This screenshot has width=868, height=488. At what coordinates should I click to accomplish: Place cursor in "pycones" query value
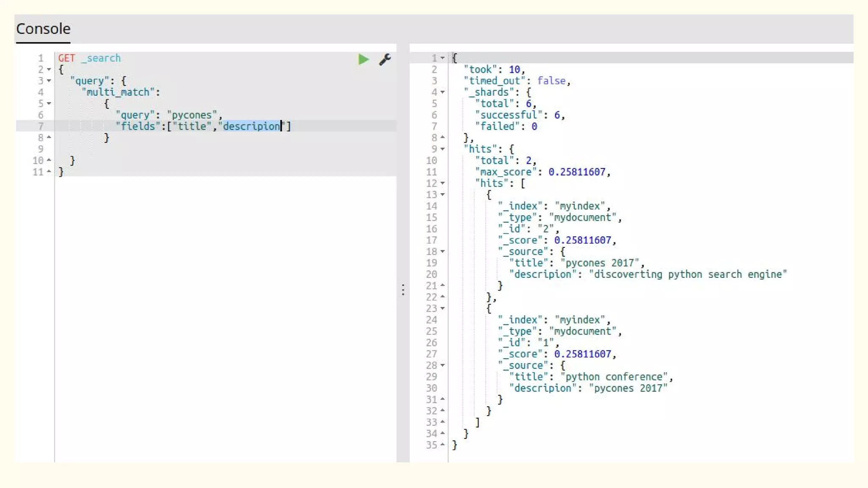pos(192,115)
